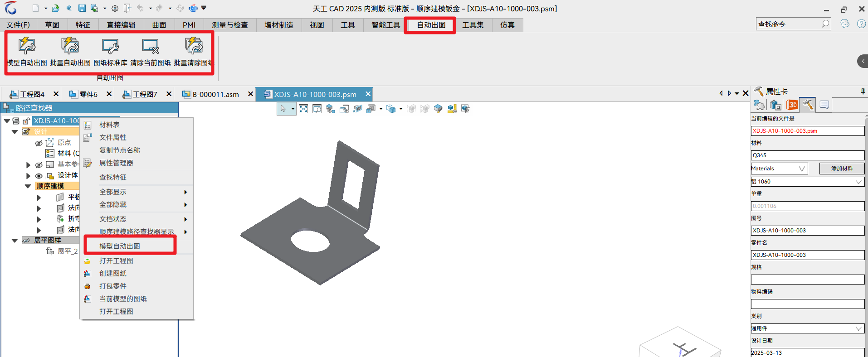Click the orange 3D icon in property panel

click(x=792, y=105)
